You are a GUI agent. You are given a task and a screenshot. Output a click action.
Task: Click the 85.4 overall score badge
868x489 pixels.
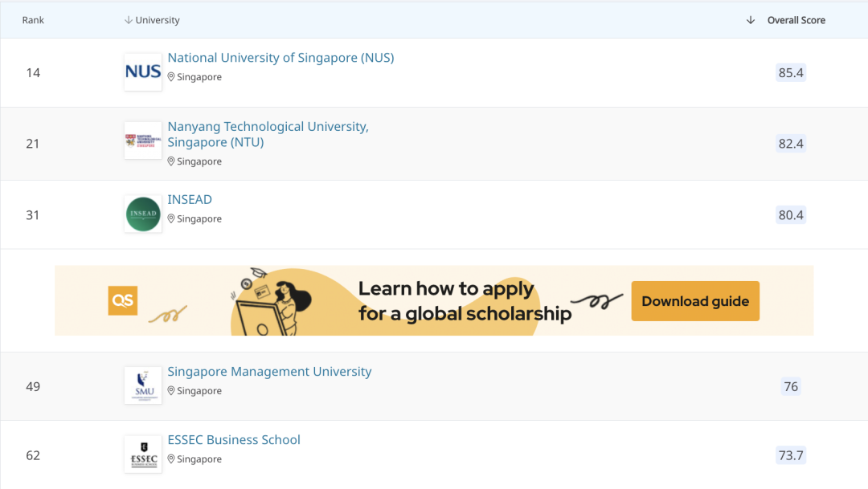pos(791,72)
